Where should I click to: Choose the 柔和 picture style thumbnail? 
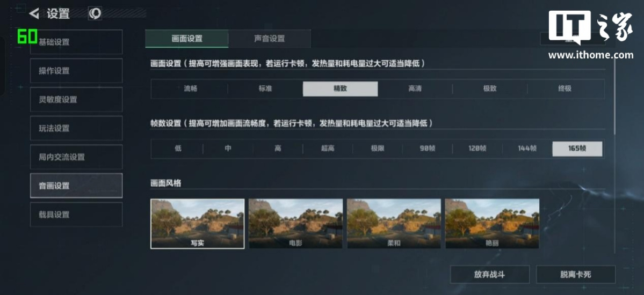click(x=394, y=224)
